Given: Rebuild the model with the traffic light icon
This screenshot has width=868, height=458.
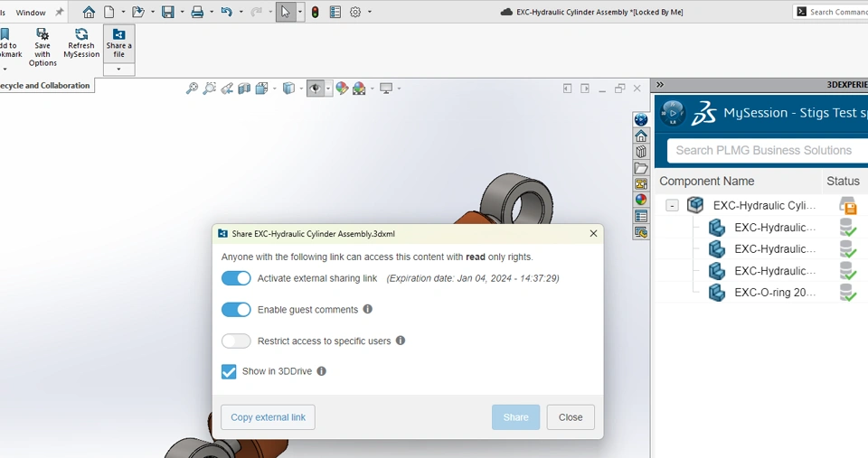Looking at the screenshot, I should click(x=315, y=12).
